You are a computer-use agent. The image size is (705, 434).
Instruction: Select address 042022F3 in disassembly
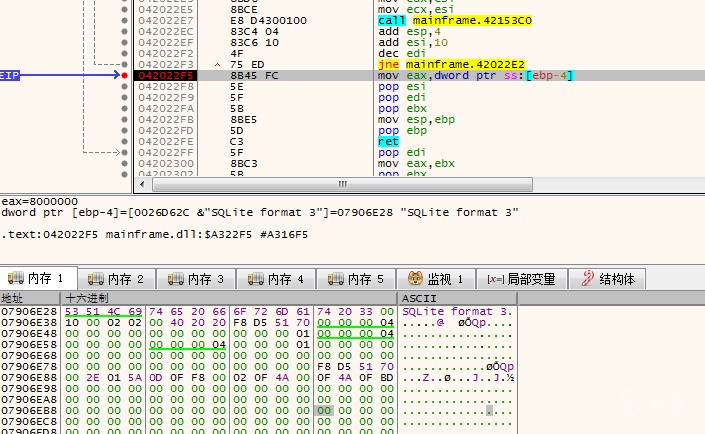[165, 64]
